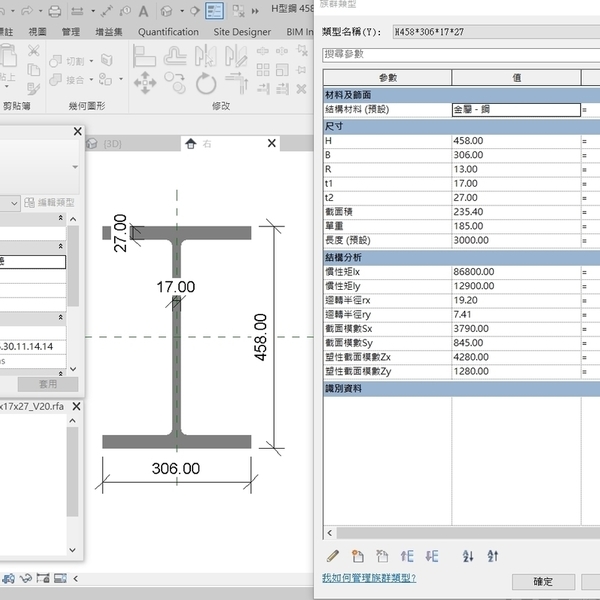Open the family types dialog icon
The height and width of the screenshot is (600, 600).
pyautogui.click(x=215, y=11)
